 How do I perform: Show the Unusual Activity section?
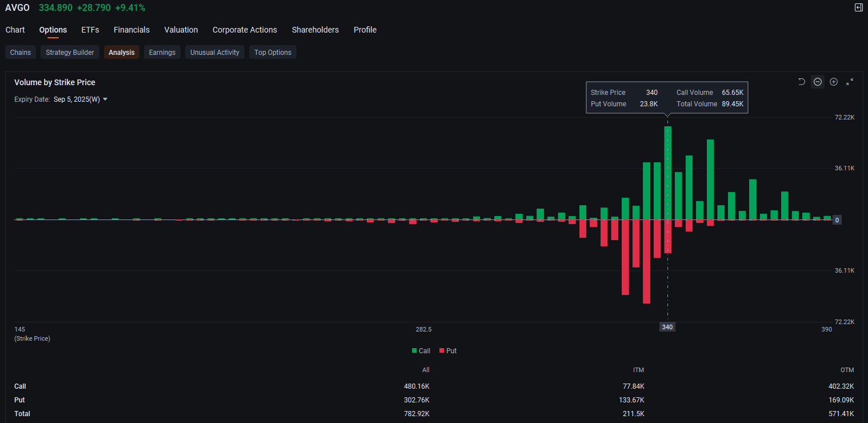215,53
